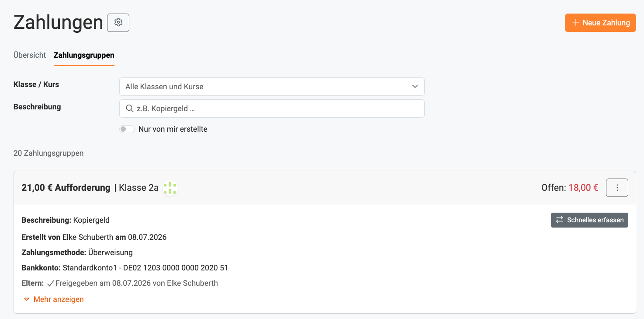The image size is (644, 319).
Task: Switch to the Übersicht tab
Action: pyautogui.click(x=30, y=55)
